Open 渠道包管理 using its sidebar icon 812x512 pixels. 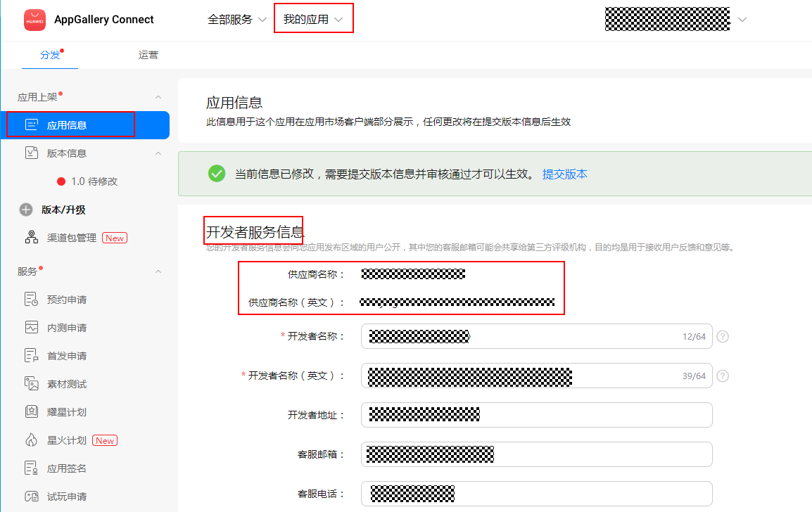[31, 237]
